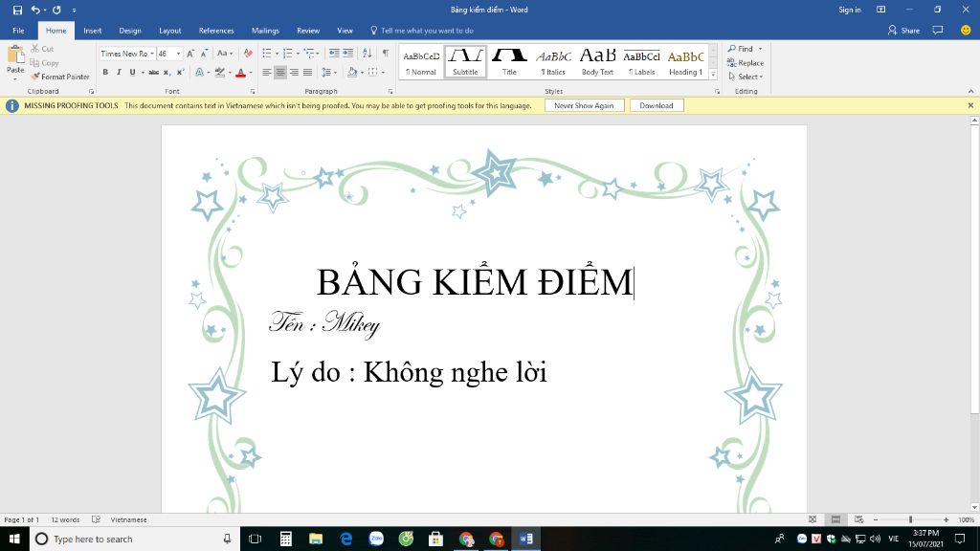The height and width of the screenshot is (551, 980).
Task: Center the paragraph text
Action: point(280,73)
